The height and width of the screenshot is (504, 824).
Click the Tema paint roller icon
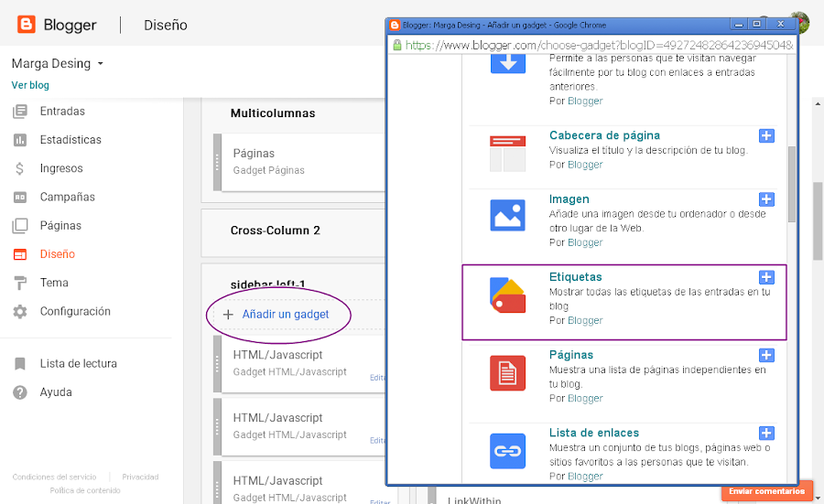click(20, 283)
